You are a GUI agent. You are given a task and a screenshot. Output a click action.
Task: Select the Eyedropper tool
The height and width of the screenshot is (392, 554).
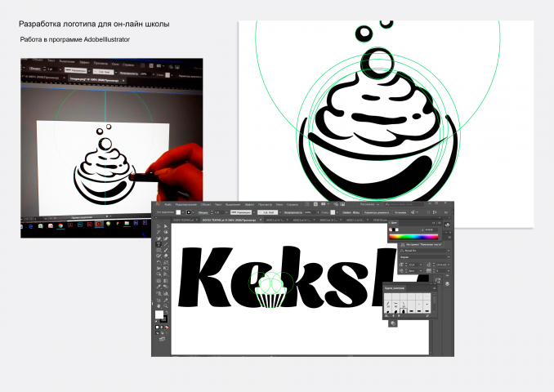point(159,287)
